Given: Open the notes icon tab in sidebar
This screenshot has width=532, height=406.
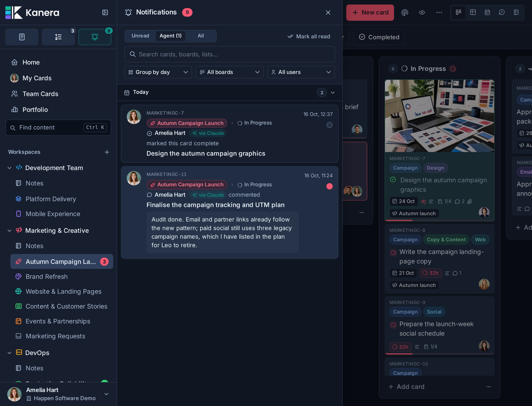Looking at the screenshot, I should [22, 37].
